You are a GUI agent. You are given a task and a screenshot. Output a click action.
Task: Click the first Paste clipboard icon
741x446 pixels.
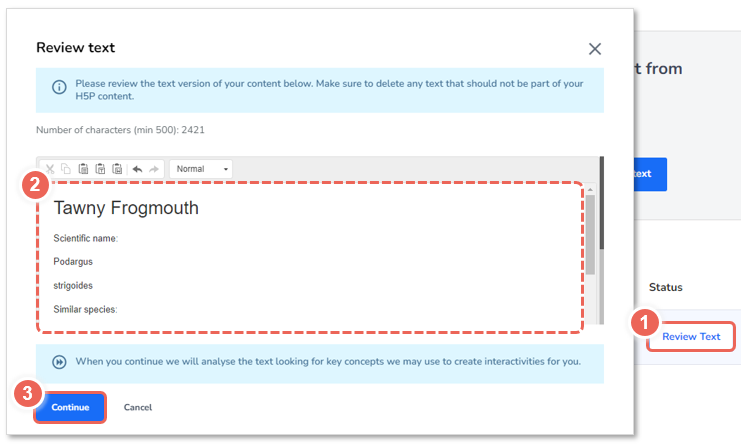tap(83, 169)
